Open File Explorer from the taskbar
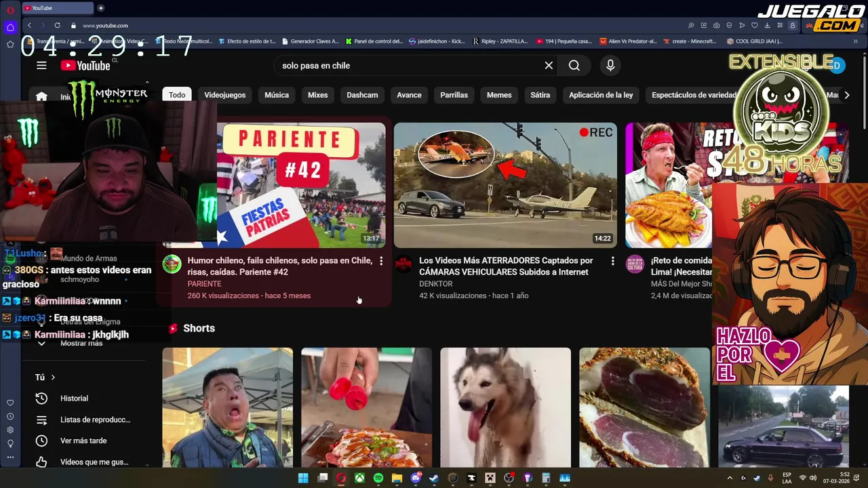 coord(397,478)
